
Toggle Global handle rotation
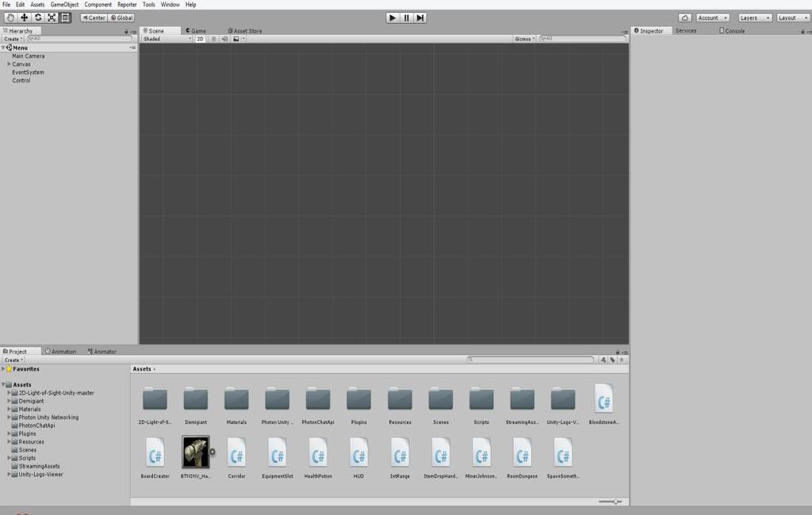121,17
